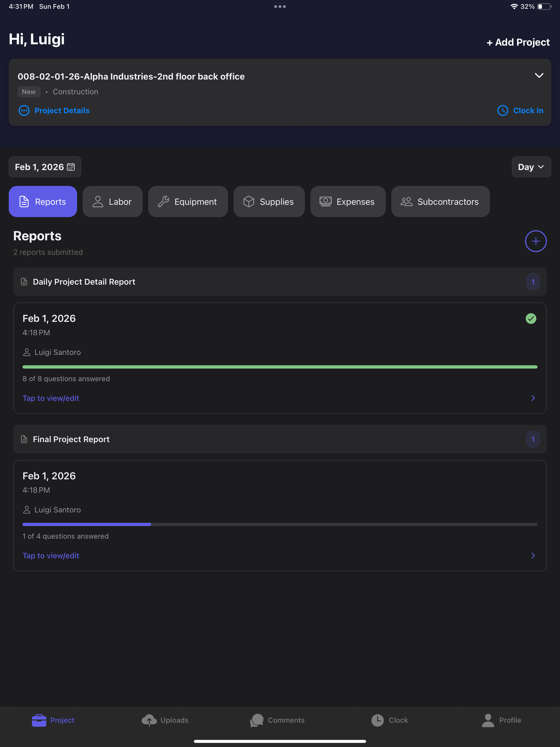Tap '1 of 4 questions answered' text
Screen dimensions: 560x747
(66, 536)
